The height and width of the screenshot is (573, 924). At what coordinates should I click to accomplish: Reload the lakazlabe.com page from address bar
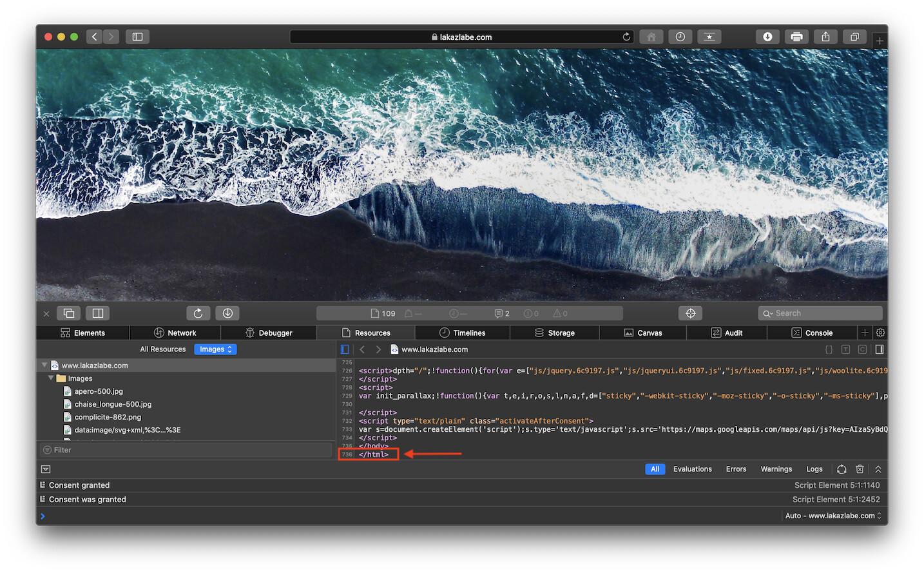[x=626, y=37]
